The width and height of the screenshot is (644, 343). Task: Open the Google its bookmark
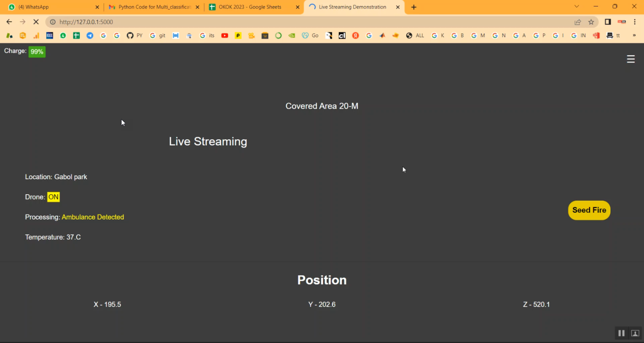coord(207,36)
